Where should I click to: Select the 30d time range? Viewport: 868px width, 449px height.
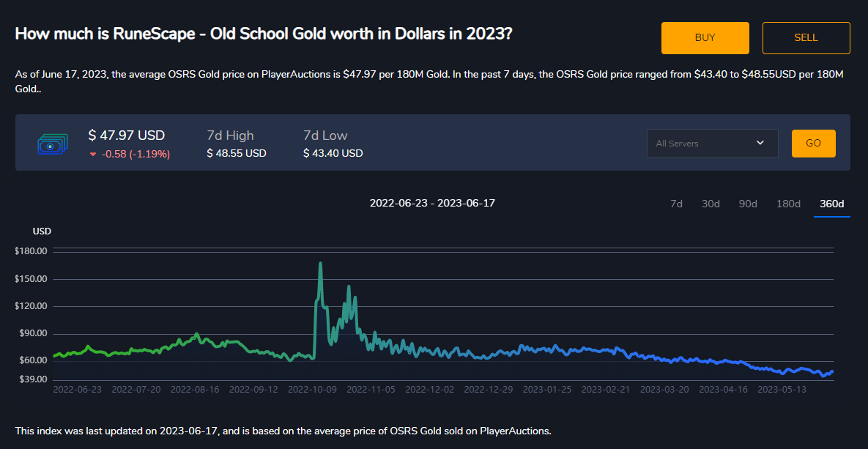click(710, 204)
